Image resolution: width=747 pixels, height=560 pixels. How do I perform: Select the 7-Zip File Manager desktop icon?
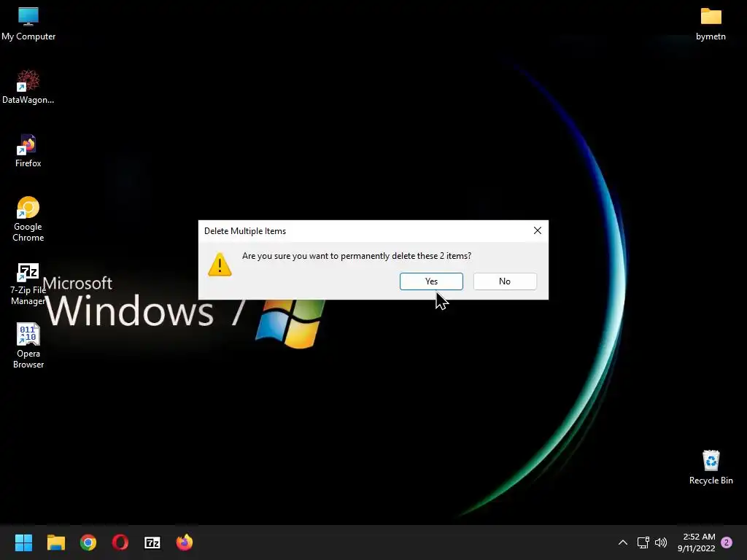[28, 284]
